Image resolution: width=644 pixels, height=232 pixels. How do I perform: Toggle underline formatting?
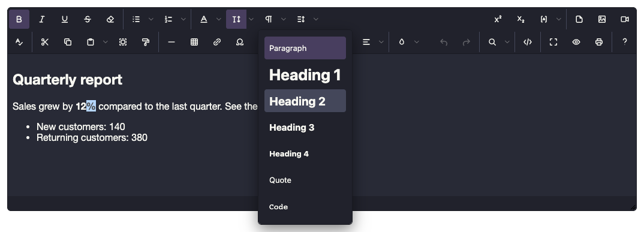click(65, 19)
